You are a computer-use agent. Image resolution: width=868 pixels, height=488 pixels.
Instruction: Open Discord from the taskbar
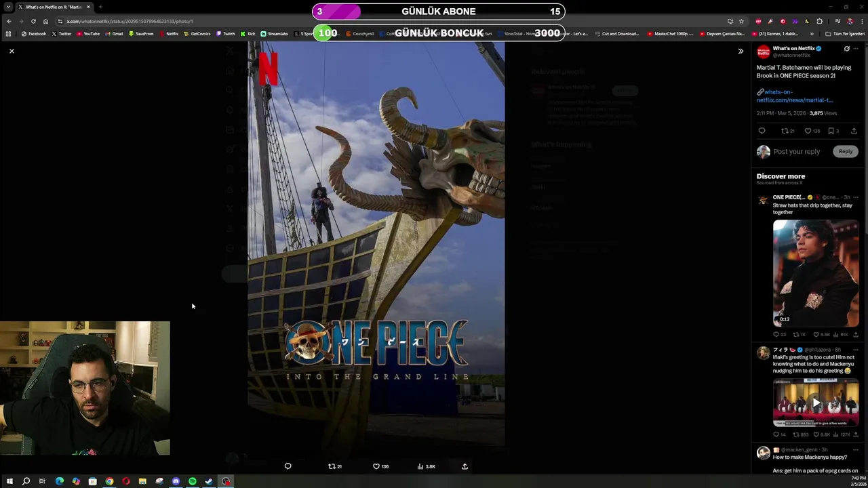point(176,481)
